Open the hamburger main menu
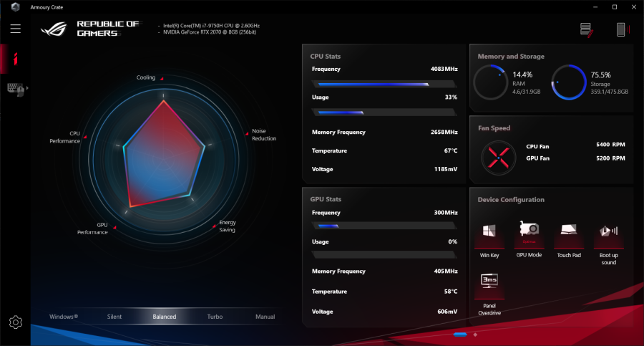The width and height of the screenshot is (644, 346). (16, 29)
